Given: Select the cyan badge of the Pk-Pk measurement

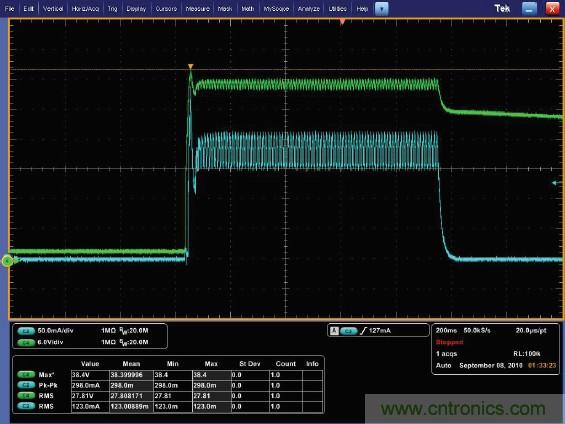Looking at the screenshot, I should point(26,385).
